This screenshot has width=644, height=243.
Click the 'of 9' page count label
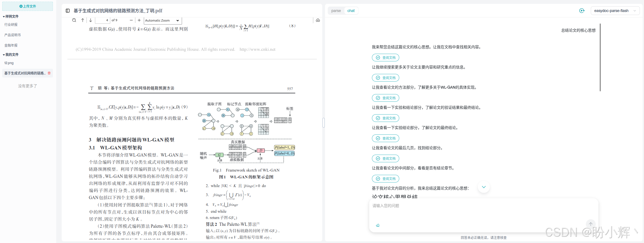coord(114,20)
